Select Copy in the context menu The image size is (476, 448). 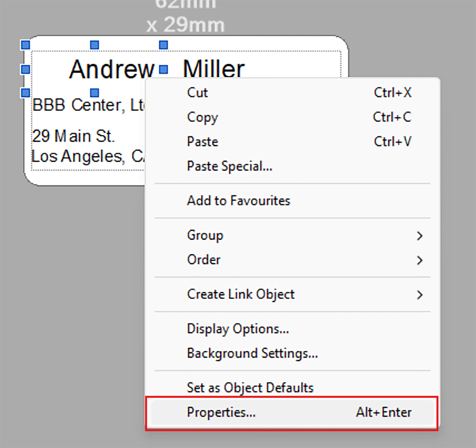coord(202,117)
